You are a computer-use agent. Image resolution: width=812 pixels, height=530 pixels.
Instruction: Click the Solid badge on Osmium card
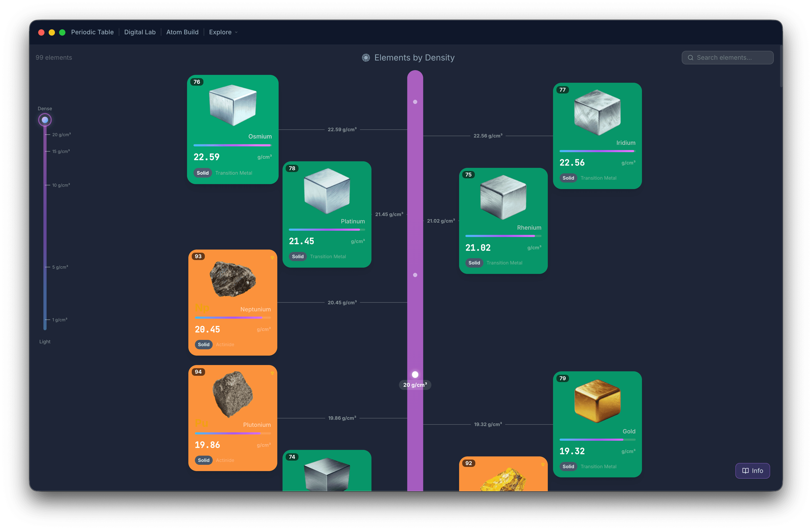[203, 173]
